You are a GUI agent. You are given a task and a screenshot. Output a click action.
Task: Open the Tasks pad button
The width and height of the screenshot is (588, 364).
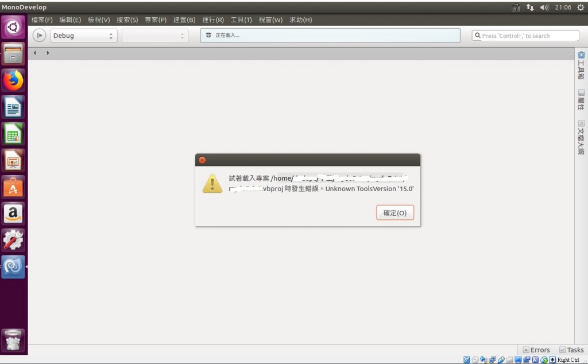click(571, 350)
